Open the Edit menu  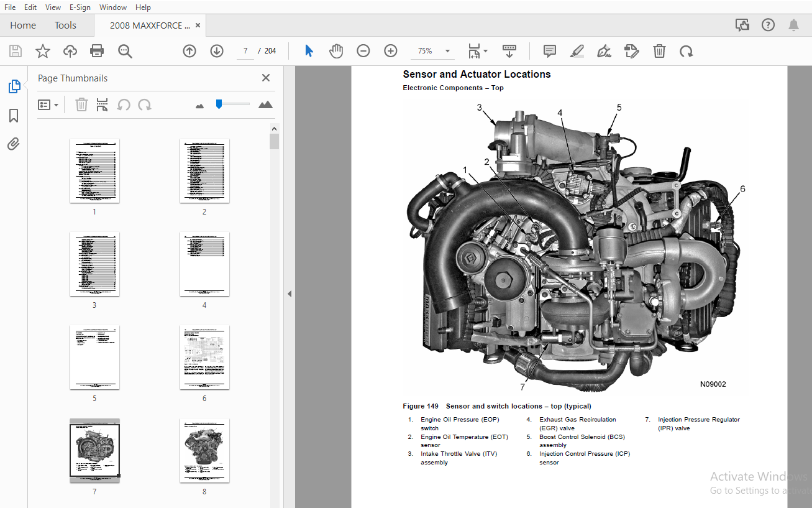(30, 7)
